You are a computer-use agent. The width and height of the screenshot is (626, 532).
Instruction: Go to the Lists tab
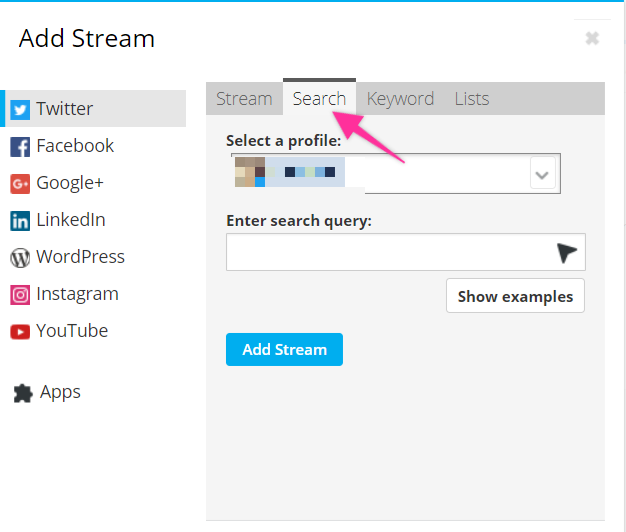click(471, 99)
